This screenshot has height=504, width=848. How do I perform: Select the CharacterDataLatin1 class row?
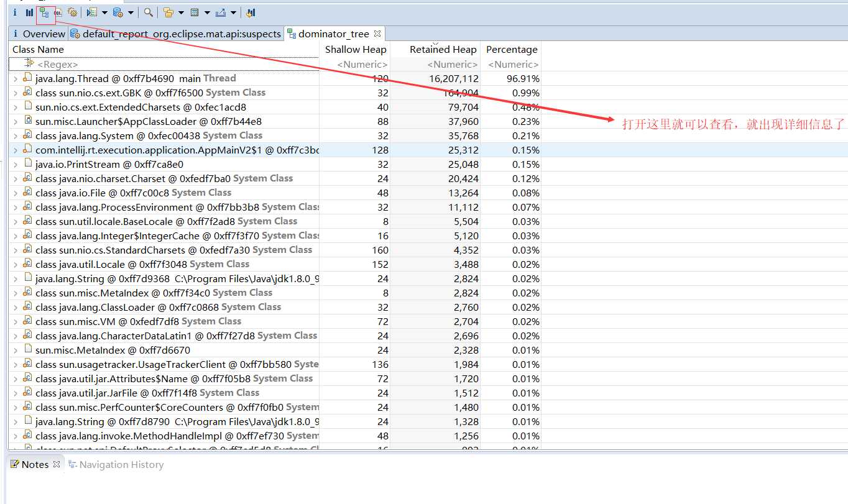pyautogui.click(x=275, y=336)
